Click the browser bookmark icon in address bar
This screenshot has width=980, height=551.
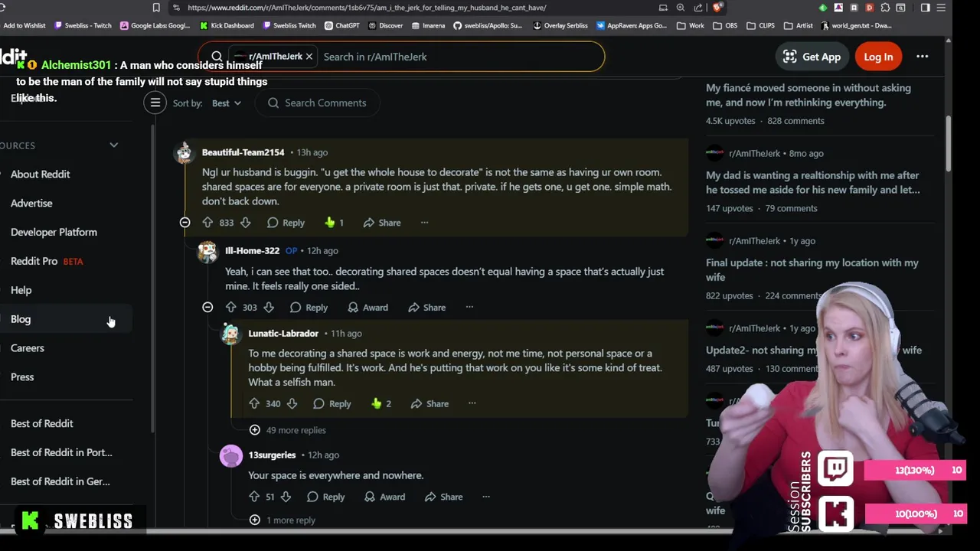click(156, 8)
